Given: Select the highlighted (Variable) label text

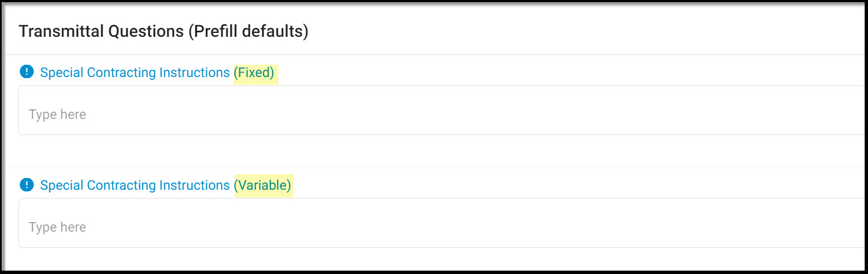Looking at the screenshot, I should (262, 185).
